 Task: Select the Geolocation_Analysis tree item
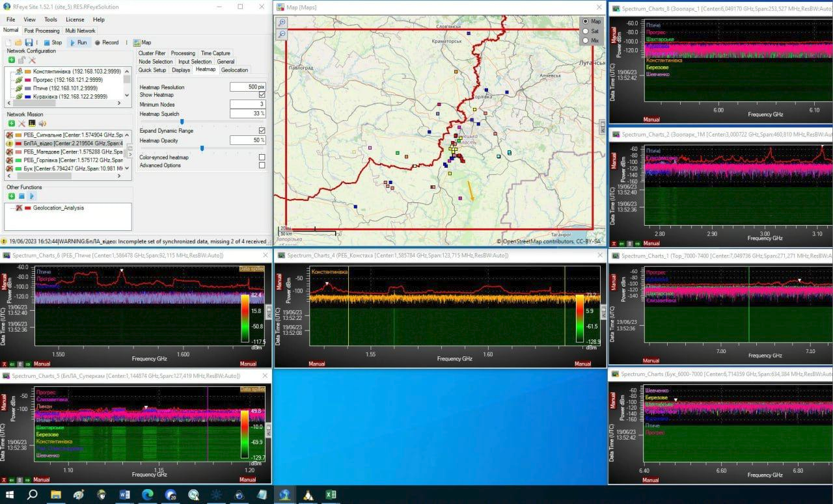58,208
